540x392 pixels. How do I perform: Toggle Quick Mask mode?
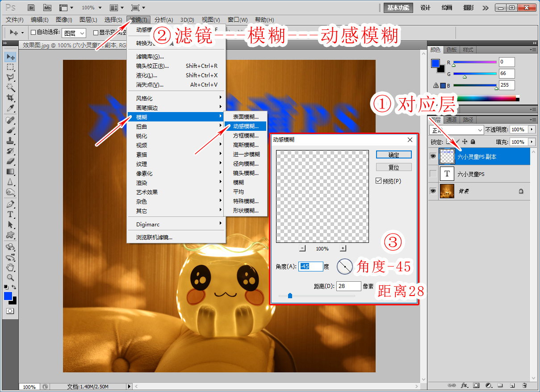coord(10,311)
